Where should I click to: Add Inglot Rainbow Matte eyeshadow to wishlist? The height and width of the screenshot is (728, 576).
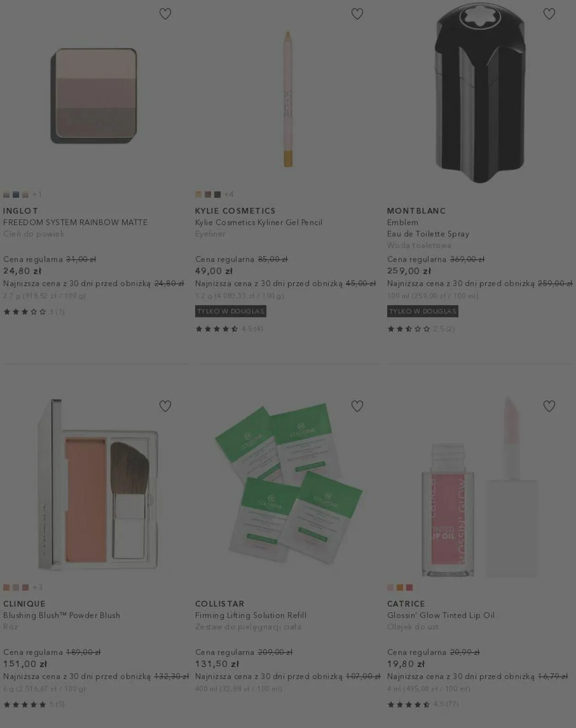click(x=165, y=14)
